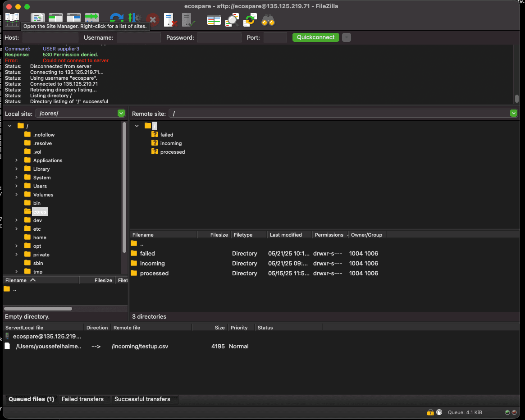The width and height of the screenshot is (525, 420).
Task: Toggle local directory tree display icon
Action: (56, 18)
